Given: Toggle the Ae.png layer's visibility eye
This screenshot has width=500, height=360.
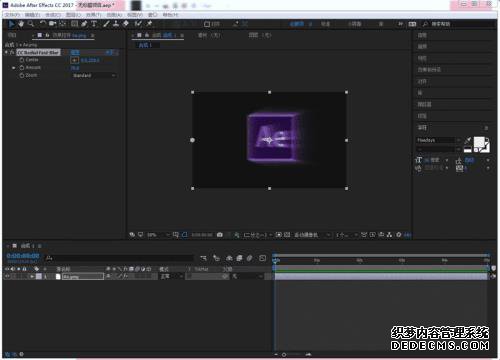Looking at the screenshot, I should [x=7, y=276].
